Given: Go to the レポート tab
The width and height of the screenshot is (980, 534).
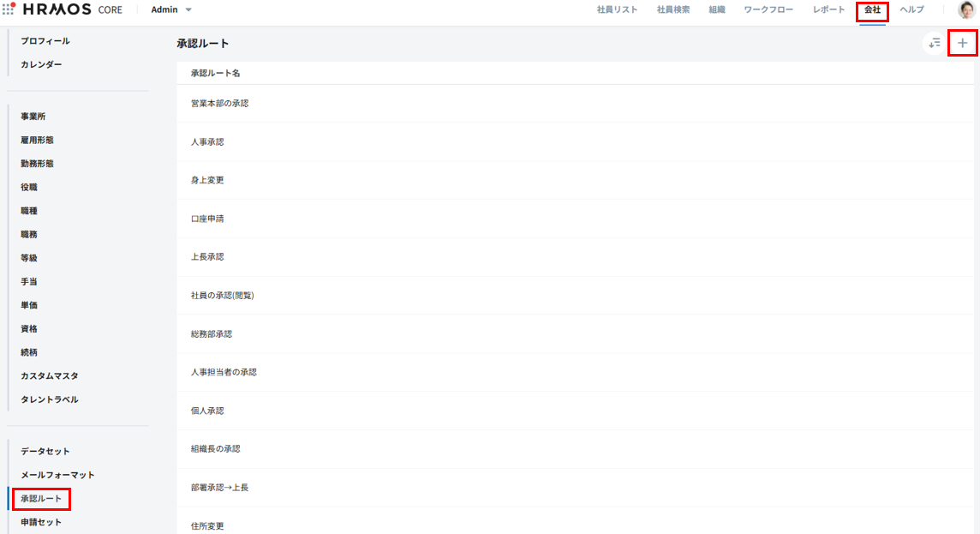Looking at the screenshot, I should (828, 10).
